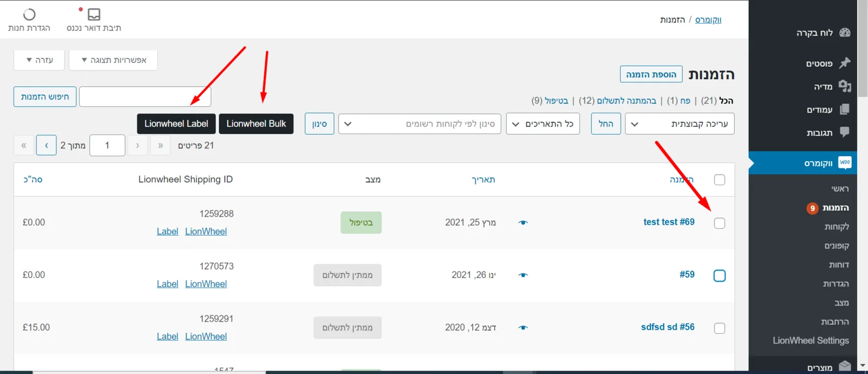The height and width of the screenshot is (374, 868).
Task: Open the Customers submenu item
Action: 837,227
